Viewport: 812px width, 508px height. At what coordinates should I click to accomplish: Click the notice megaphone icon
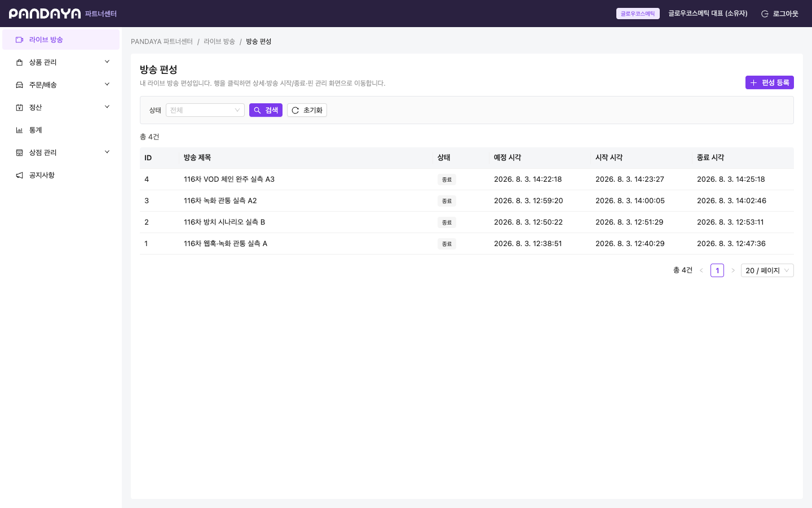pyautogui.click(x=19, y=175)
